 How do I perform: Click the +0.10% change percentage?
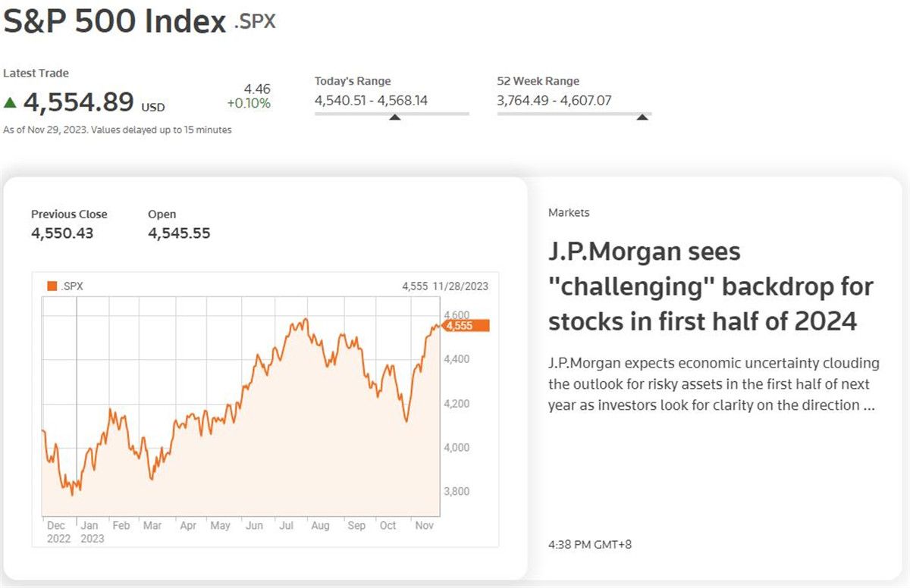click(x=249, y=104)
